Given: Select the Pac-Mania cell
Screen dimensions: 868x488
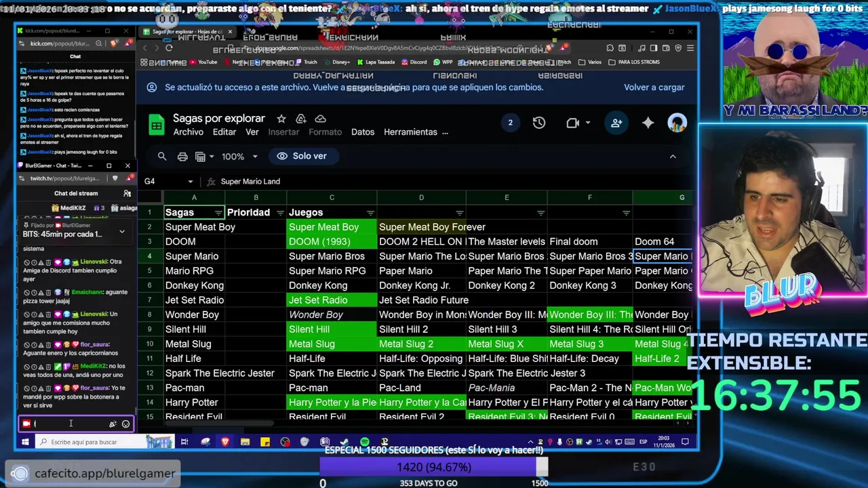Looking at the screenshot, I should [507, 388].
